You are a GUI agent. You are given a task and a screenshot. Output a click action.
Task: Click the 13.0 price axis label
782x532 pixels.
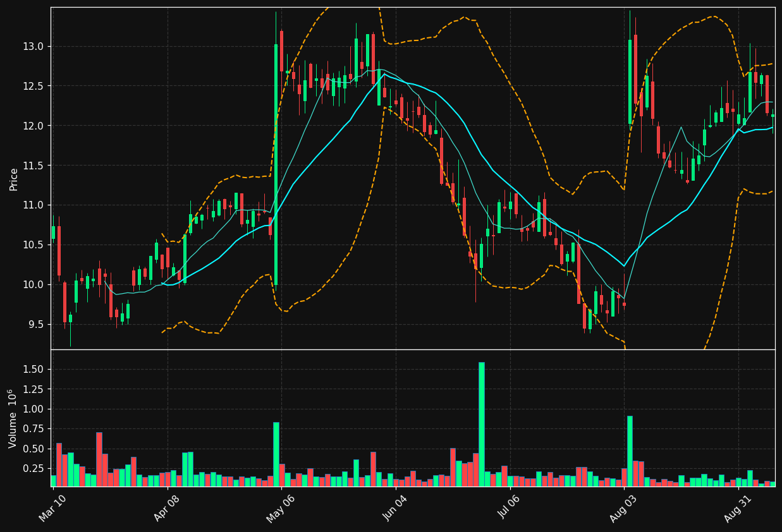(34, 47)
